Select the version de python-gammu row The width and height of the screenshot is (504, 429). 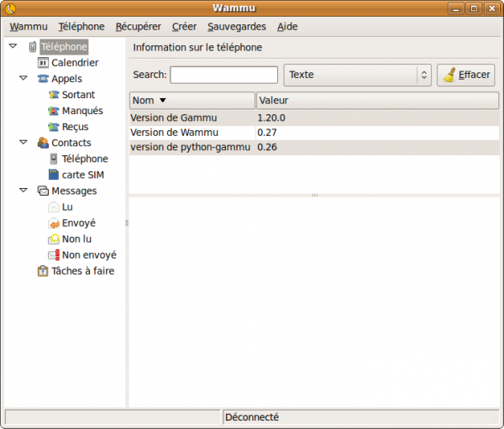tap(314, 147)
